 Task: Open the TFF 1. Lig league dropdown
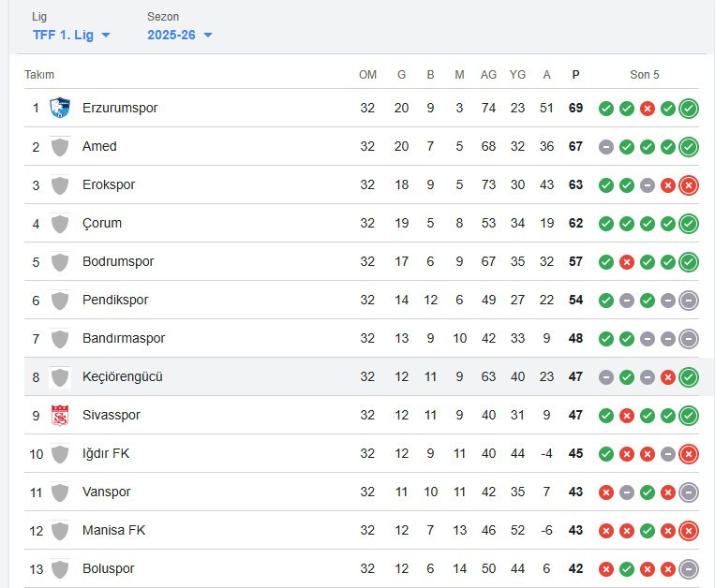click(x=71, y=35)
